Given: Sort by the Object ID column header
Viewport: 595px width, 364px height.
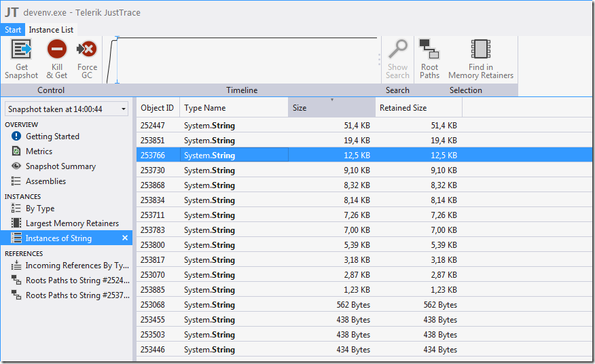Looking at the screenshot, I should click(158, 108).
